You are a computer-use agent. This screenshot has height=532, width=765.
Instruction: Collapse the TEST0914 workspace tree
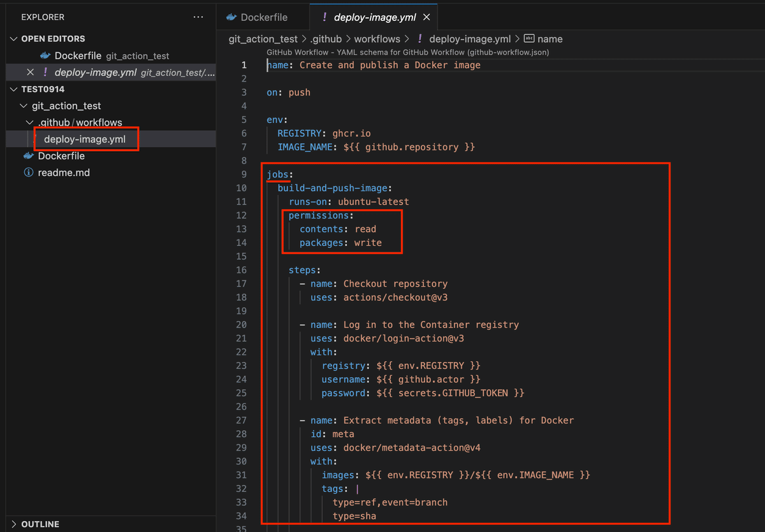point(13,89)
